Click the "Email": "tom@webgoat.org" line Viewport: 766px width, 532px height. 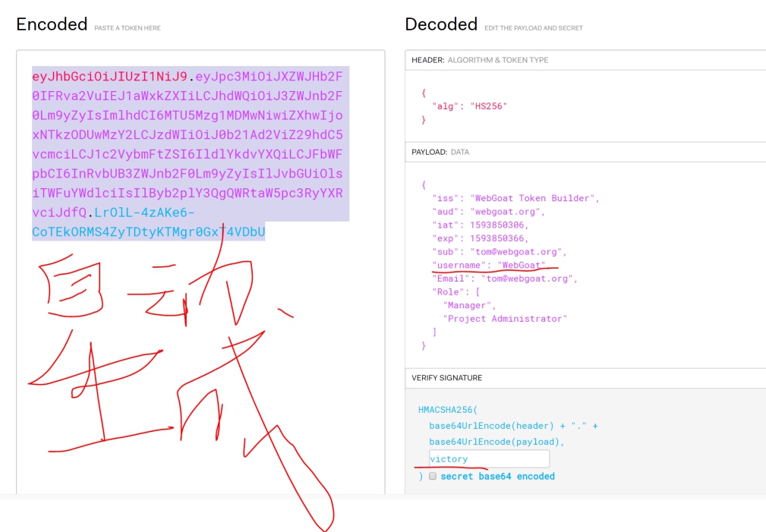click(505, 279)
